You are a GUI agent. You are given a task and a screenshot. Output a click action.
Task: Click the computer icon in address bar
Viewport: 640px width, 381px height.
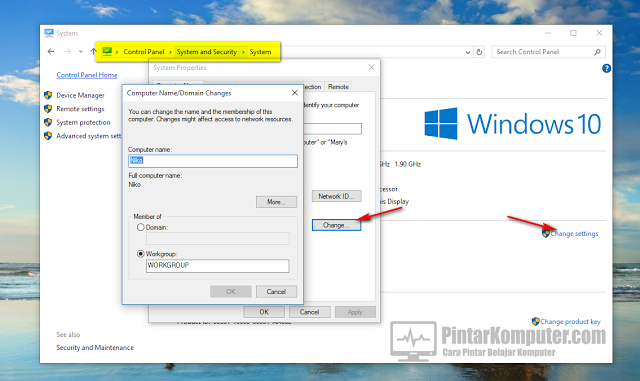[x=107, y=51]
